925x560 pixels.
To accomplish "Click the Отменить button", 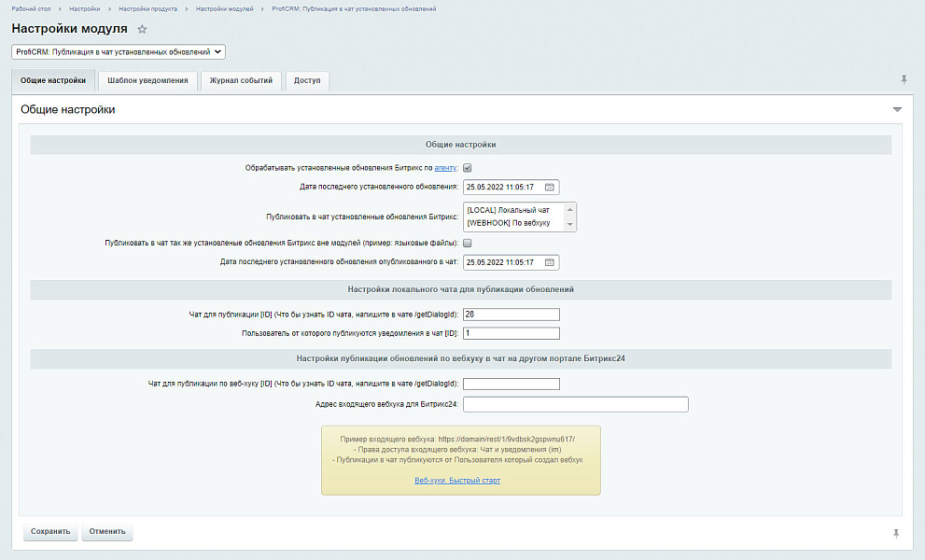I will [x=107, y=532].
